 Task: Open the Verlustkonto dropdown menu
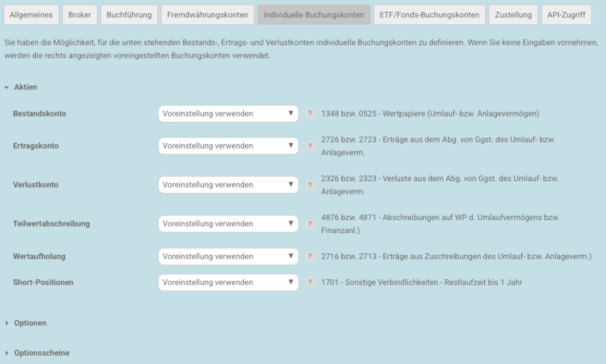(228, 185)
